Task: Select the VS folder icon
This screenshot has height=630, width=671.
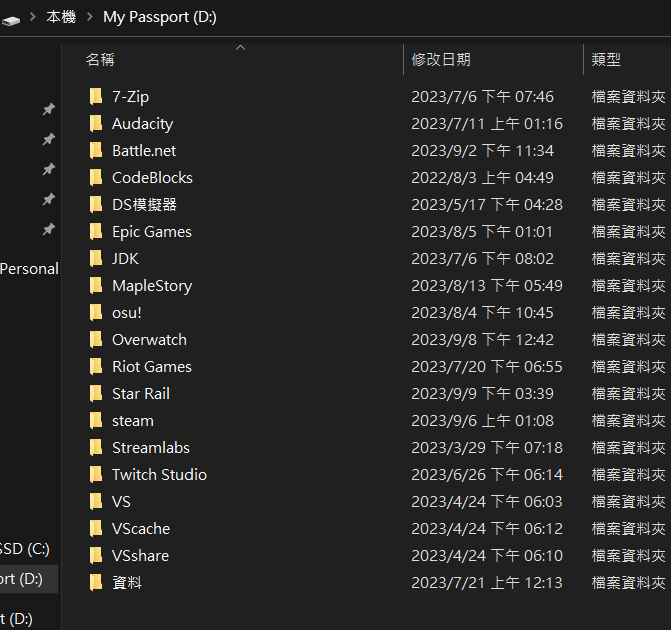Action: (96, 501)
